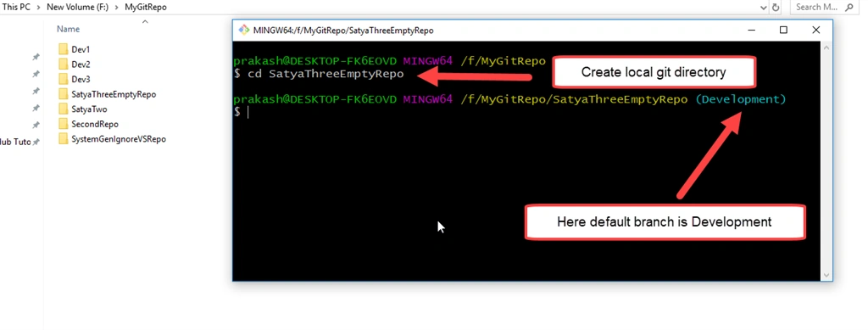Click terminal scrollbar up arrow

826,48
